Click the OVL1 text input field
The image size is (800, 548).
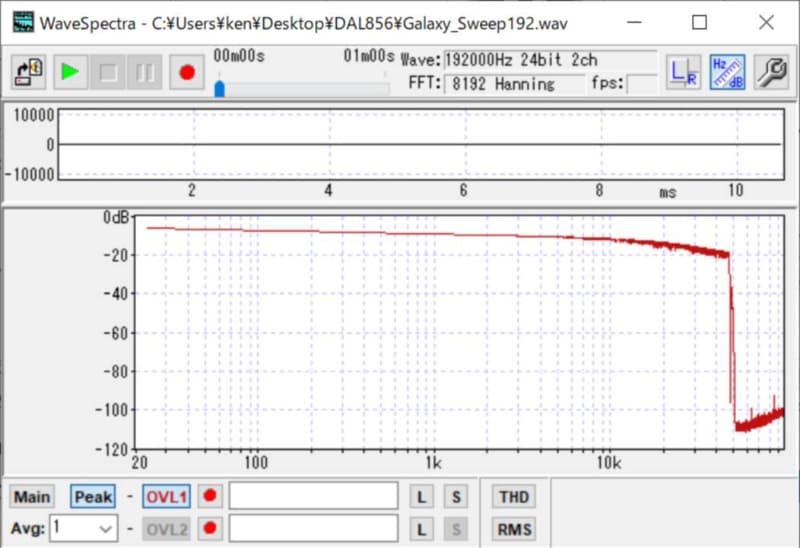pos(313,496)
